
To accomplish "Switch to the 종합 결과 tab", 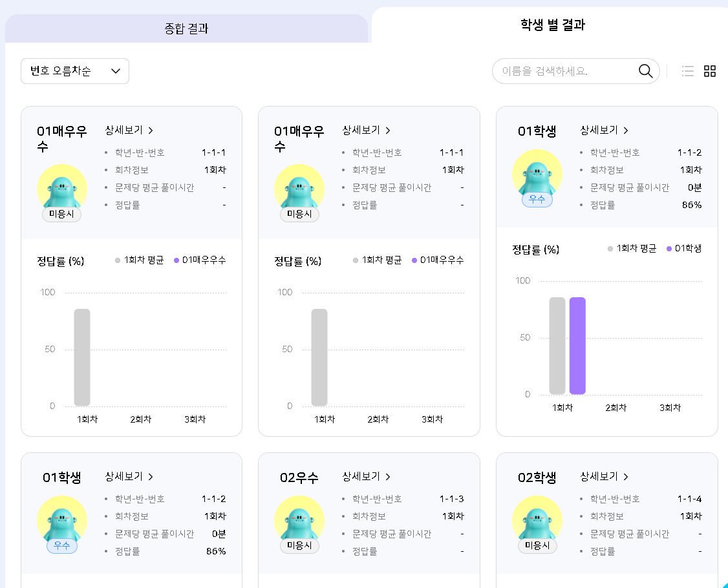I will (x=186, y=29).
